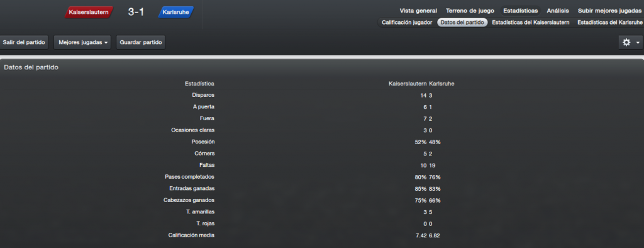Open Subir mejores jugadas

609,11
